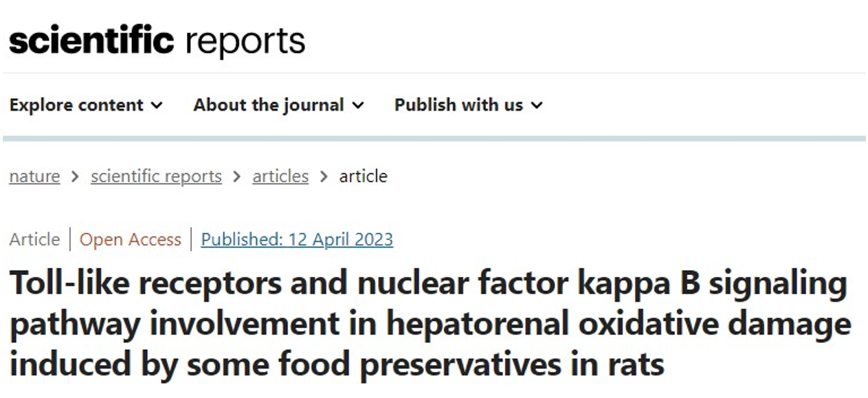The image size is (868, 398).
Task: Click the Open Access label
Action: click(x=131, y=239)
